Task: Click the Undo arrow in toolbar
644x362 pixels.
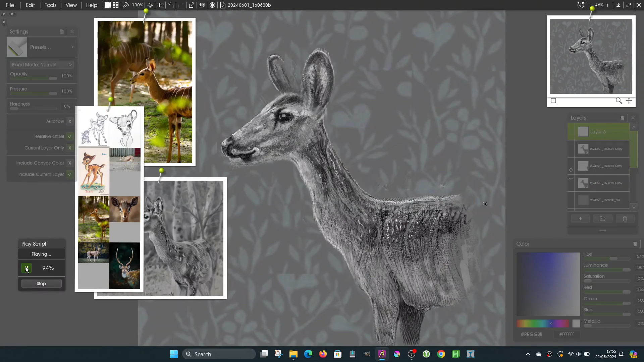Action: pyautogui.click(x=171, y=5)
